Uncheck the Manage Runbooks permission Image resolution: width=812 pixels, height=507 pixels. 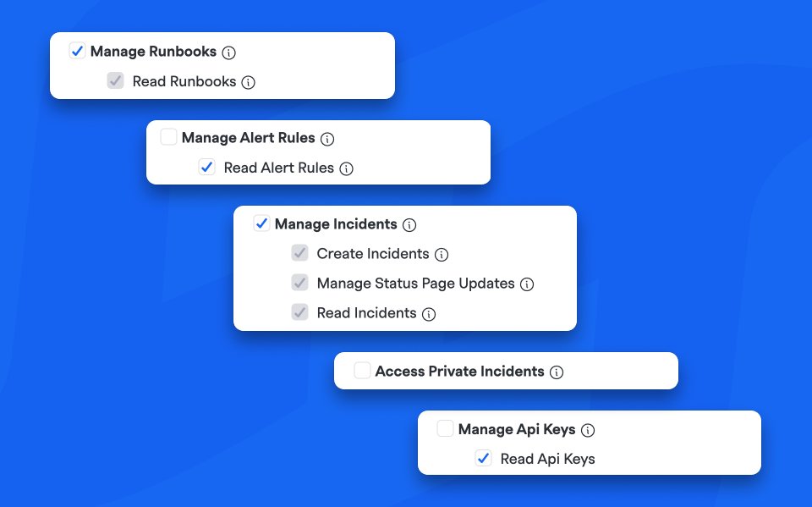pyautogui.click(x=77, y=51)
